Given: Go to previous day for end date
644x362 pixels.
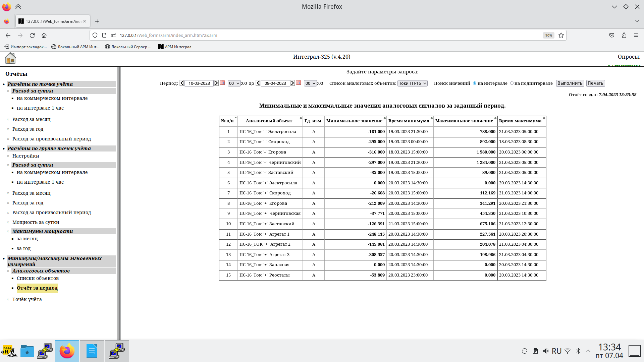Looking at the screenshot, I should pos(258,83).
